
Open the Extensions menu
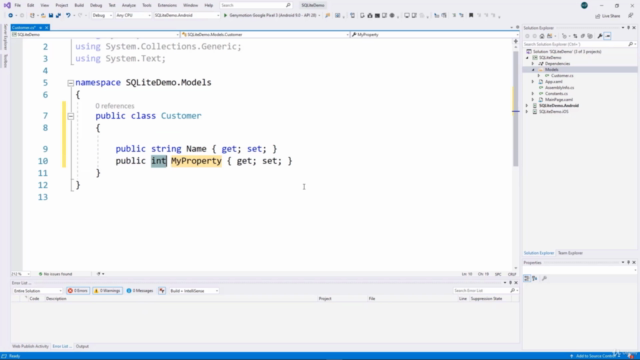pos(167,5)
